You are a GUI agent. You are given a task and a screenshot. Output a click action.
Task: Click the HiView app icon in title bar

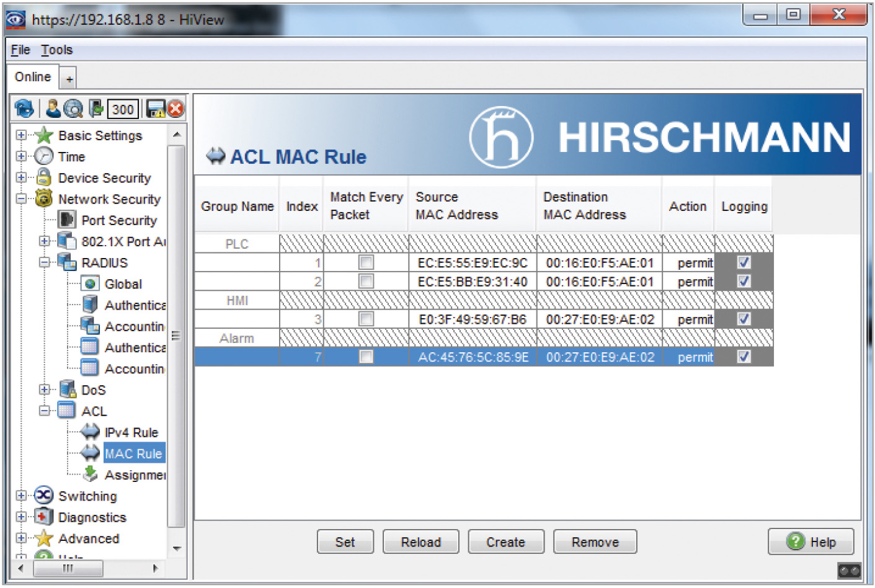(x=16, y=19)
